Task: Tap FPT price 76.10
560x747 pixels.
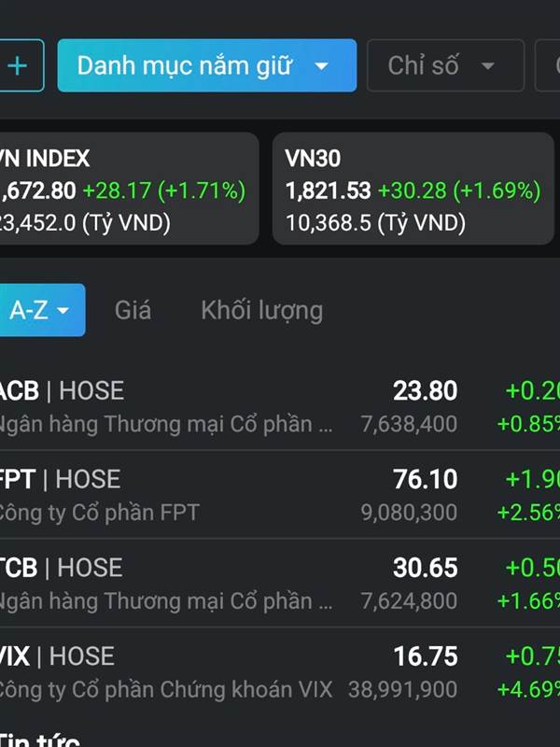Action: tap(426, 479)
